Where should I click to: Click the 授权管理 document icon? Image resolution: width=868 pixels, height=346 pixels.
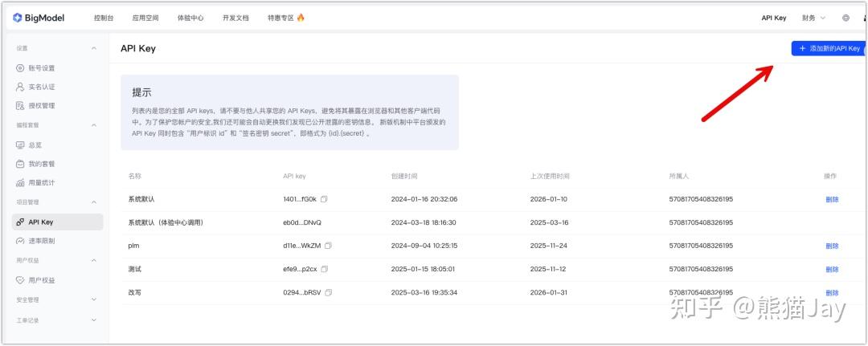20,106
